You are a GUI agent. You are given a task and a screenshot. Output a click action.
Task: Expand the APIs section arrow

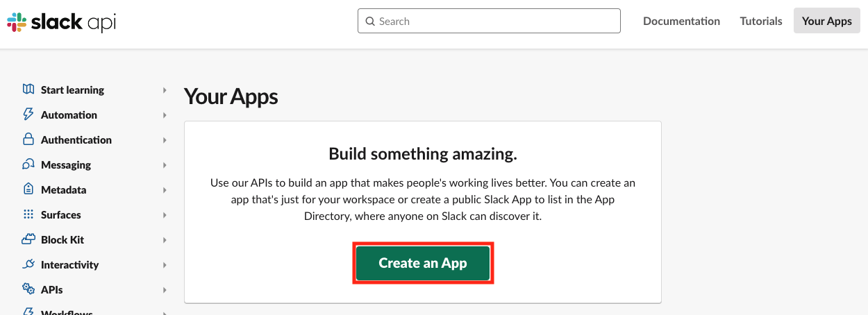(x=165, y=290)
